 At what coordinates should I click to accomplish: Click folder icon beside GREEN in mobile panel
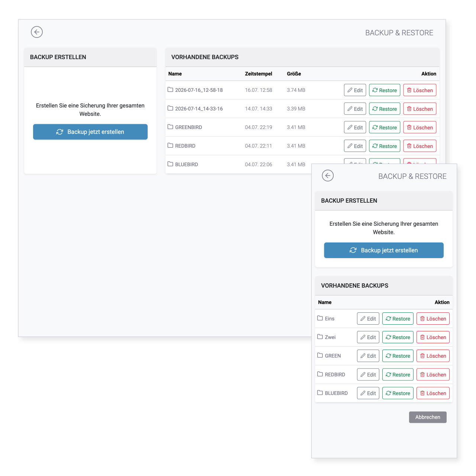tap(320, 355)
